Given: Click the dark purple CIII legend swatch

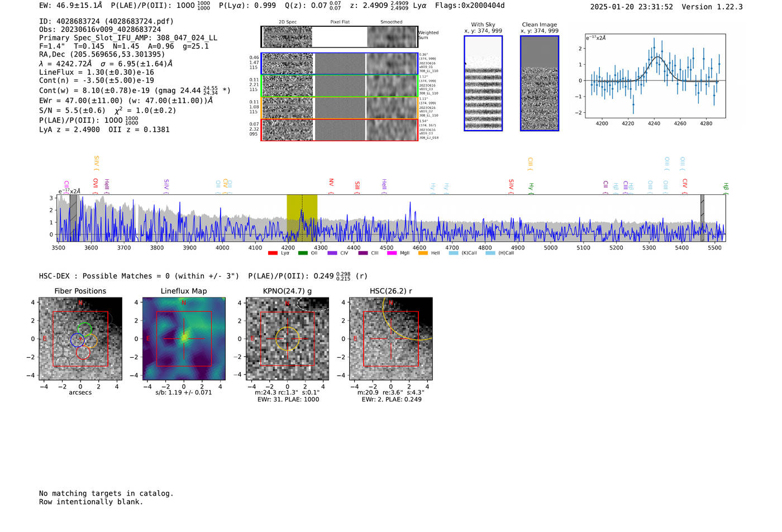Looking at the screenshot, I should [x=363, y=253].
